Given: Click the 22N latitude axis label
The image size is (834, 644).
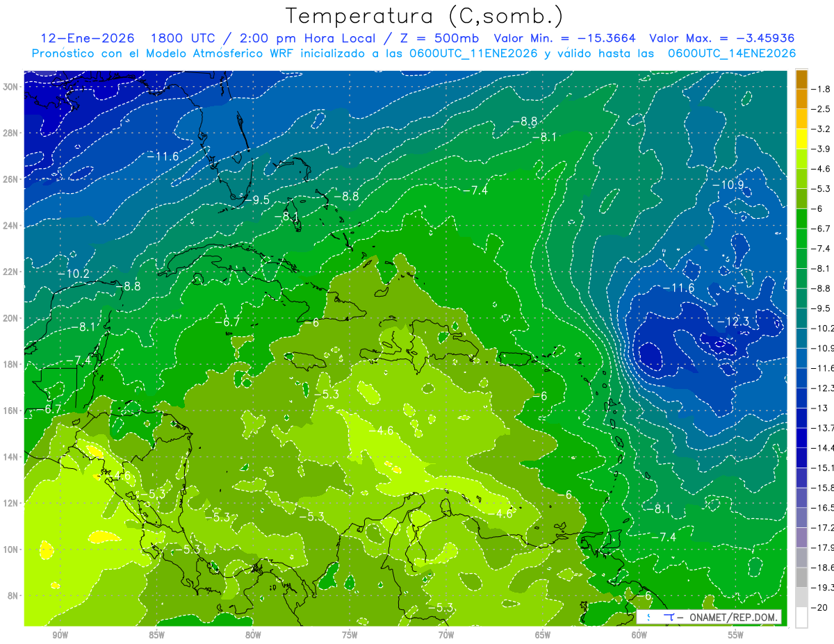Looking at the screenshot, I should click(10, 272).
